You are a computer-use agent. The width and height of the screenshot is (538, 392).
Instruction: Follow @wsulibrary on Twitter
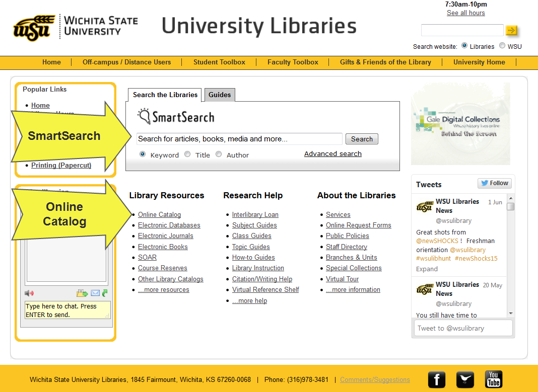pos(494,183)
